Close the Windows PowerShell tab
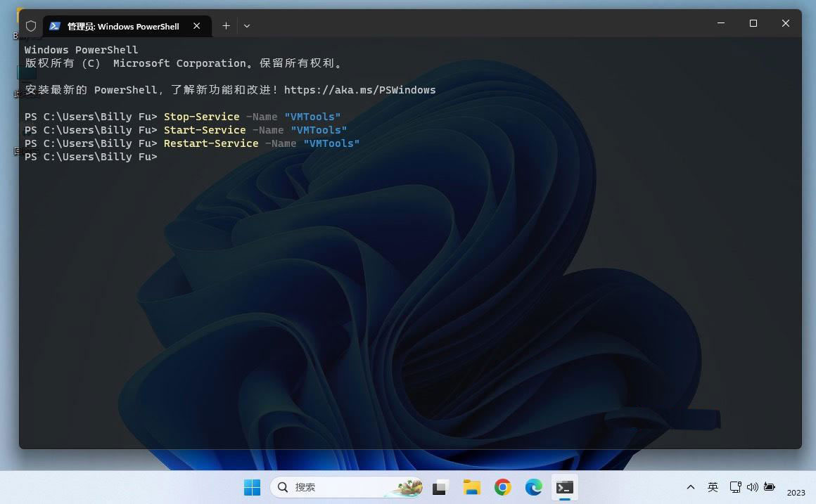This screenshot has height=504, width=816. [197, 26]
